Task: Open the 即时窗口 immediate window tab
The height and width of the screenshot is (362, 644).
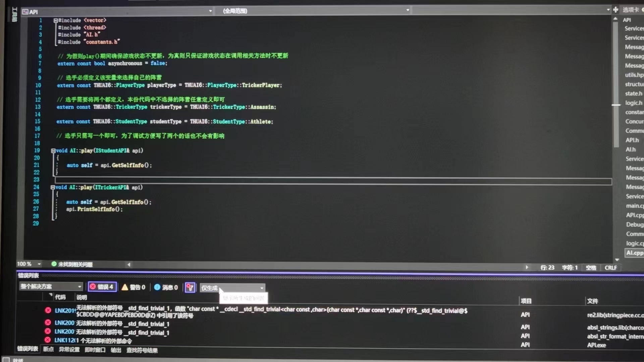Action: point(95,350)
